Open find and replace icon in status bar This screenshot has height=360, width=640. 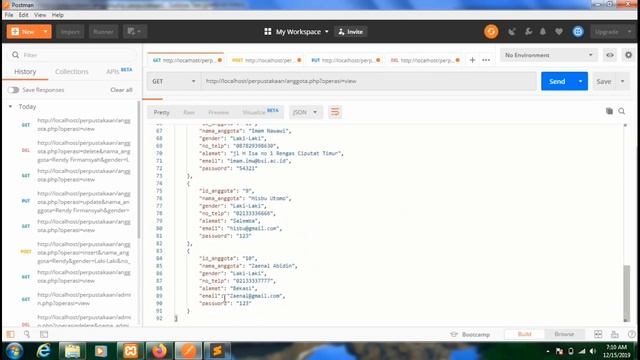tap(27, 334)
